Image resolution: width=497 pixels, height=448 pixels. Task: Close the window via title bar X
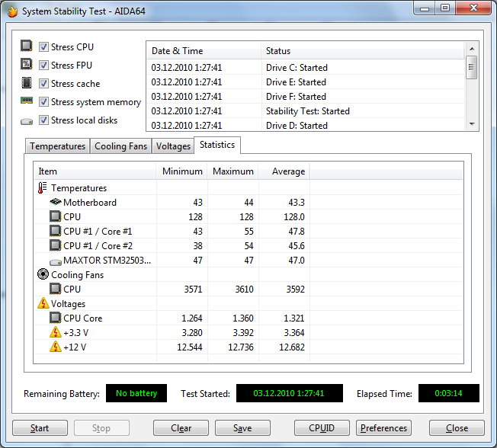473,8
